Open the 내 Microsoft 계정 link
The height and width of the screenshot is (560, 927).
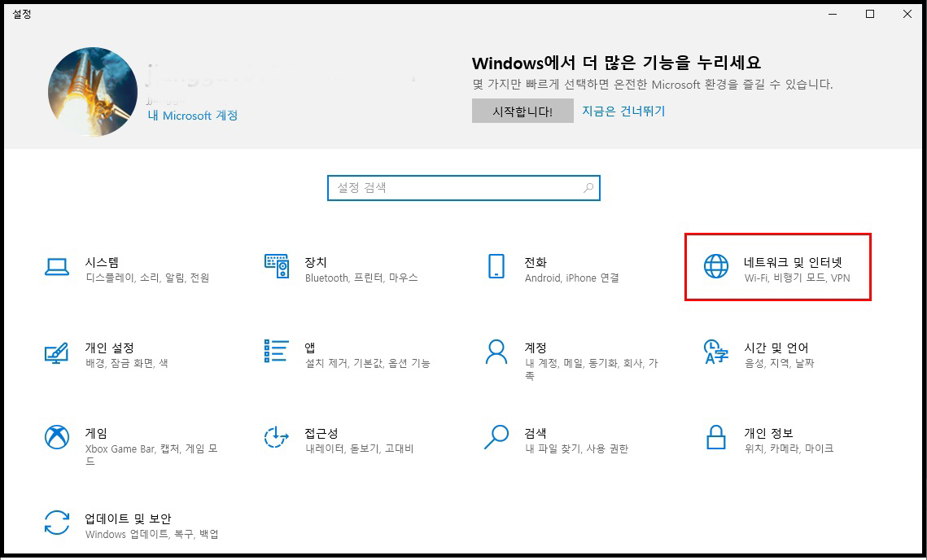point(193,116)
